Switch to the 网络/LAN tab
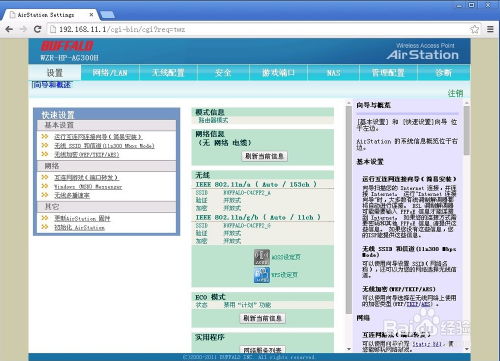 (110, 73)
